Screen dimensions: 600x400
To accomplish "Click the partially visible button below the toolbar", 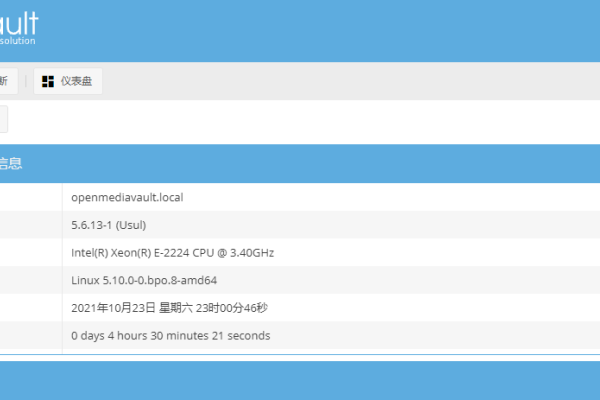I will (x=3, y=120).
